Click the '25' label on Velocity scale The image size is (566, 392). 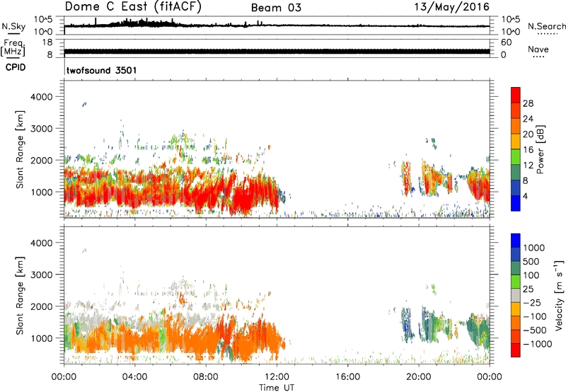528,289
